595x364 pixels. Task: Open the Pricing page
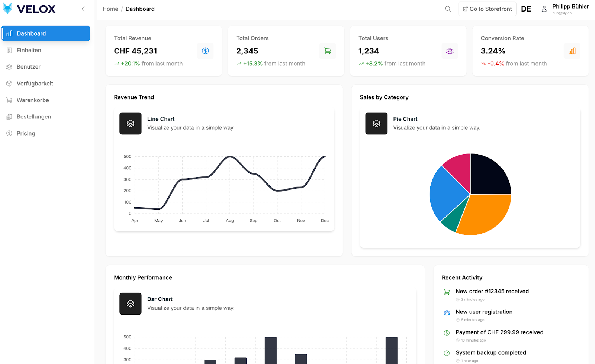point(46,133)
